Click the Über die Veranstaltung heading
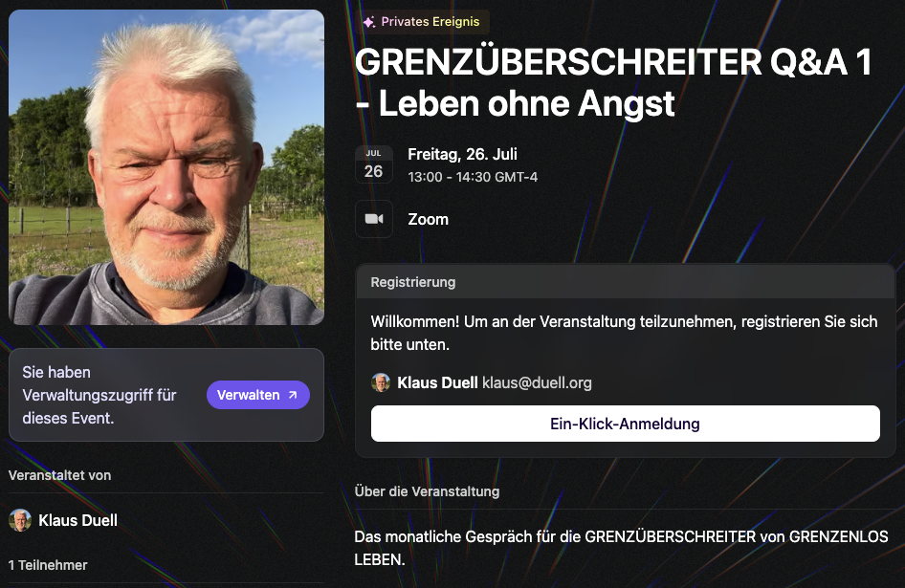905x588 pixels. 427,491
